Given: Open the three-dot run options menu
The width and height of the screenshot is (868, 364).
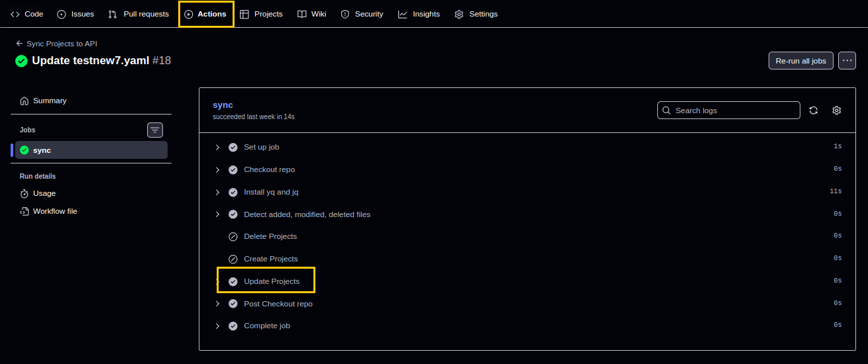Looking at the screenshot, I should click(847, 60).
